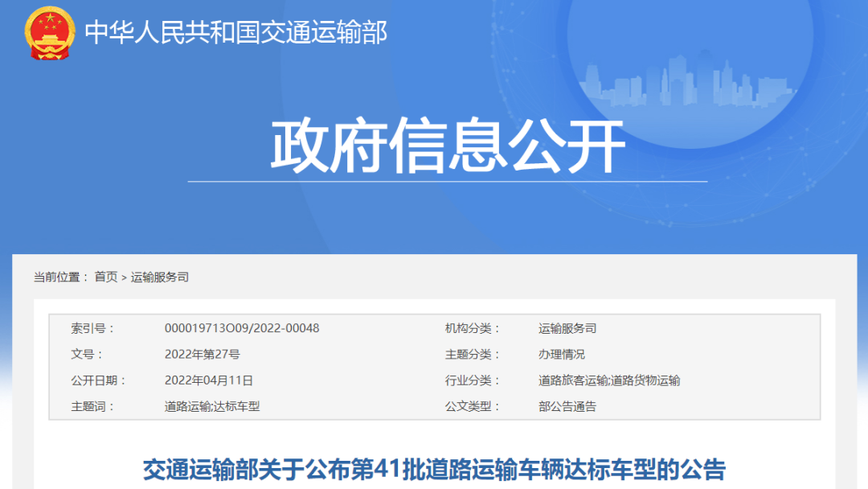Click the announcement title about 第41批 达标车型

pos(435,470)
